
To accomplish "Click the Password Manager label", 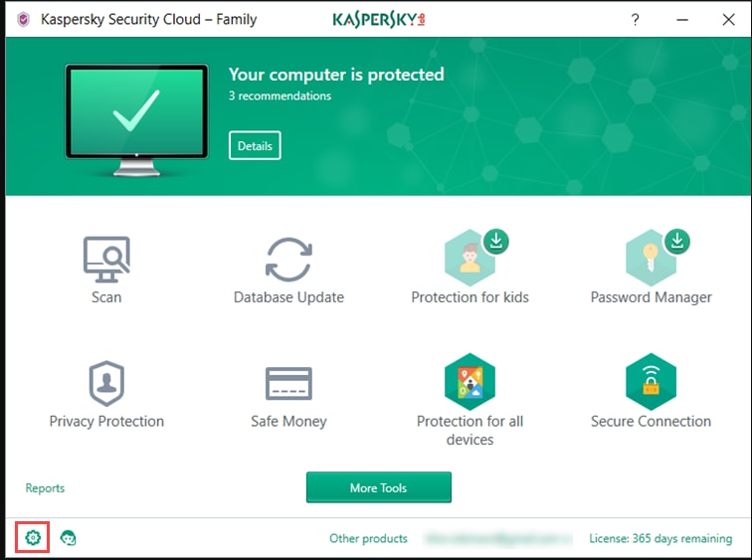I will click(x=651, y=297).
